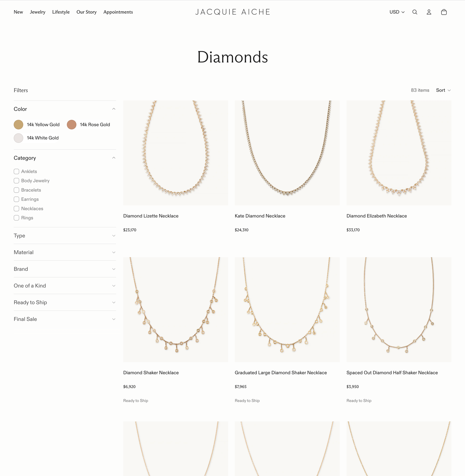Expand the Ready to Ship filter
465x476 pixels.
pyautogui.click(x=65, y=302)
